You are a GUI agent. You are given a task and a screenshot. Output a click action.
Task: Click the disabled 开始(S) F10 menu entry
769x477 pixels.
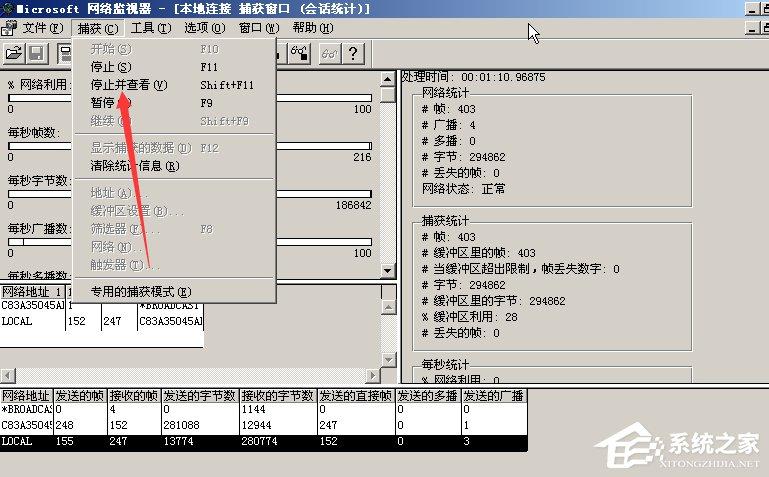tap(174, 49)
